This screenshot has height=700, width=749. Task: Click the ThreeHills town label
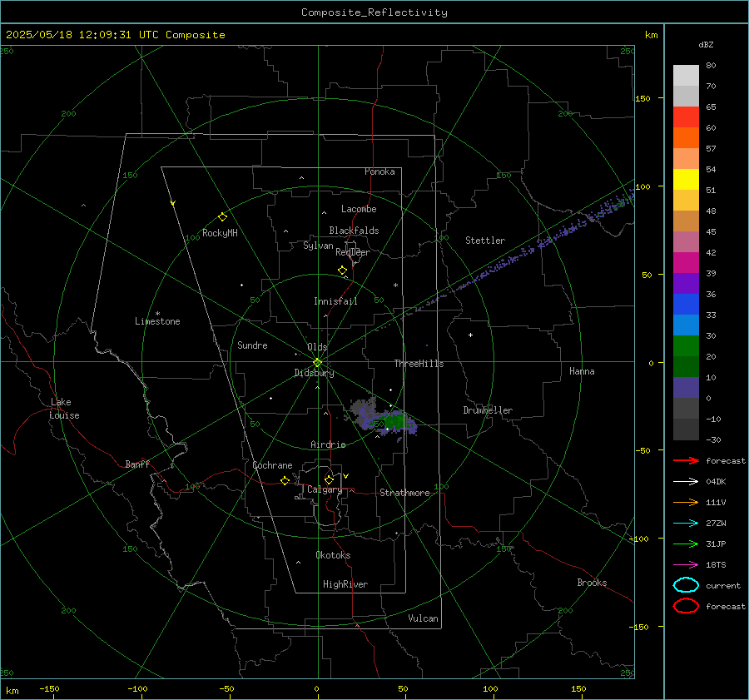(419, 364)
